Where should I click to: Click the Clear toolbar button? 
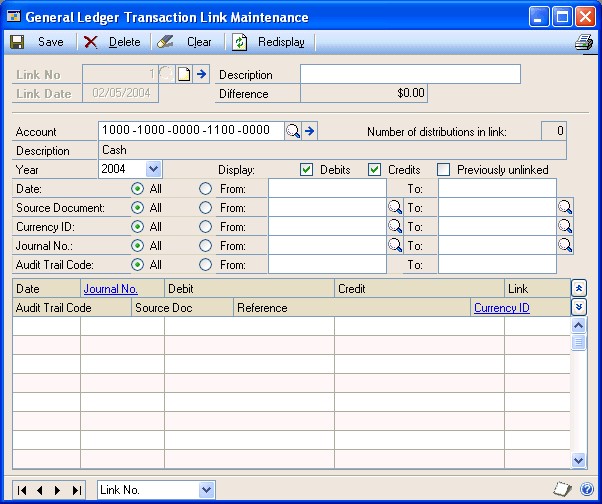point(184,42)
